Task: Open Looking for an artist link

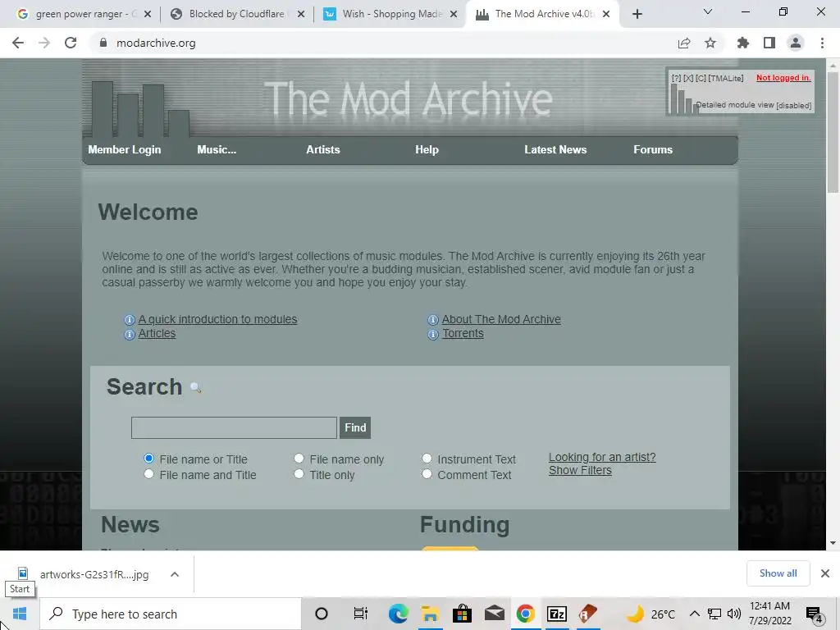Action: click(602, 457)
